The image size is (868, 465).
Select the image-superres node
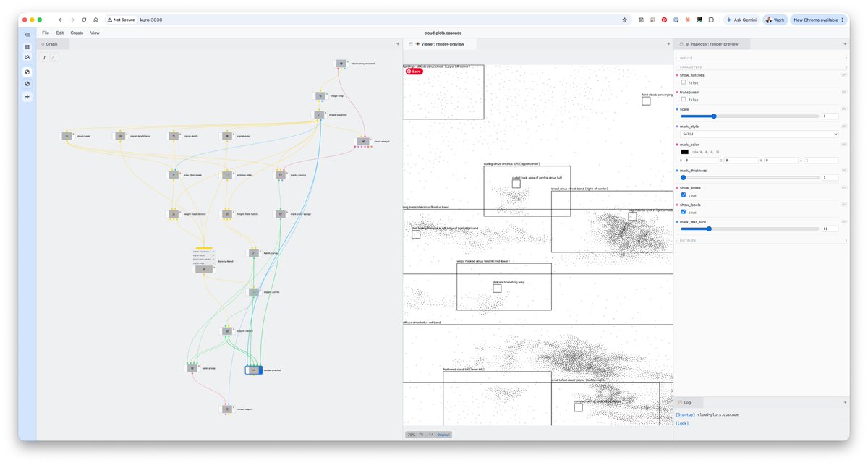[320, 114]
